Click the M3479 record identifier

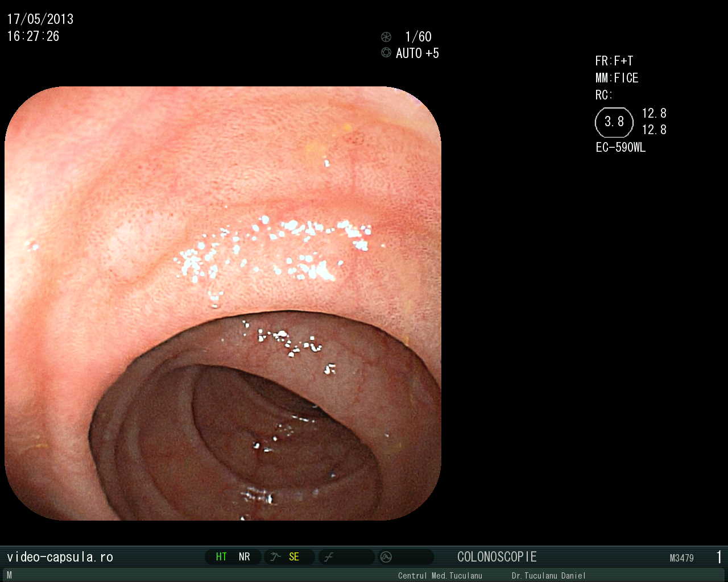(x=682, y=558)
